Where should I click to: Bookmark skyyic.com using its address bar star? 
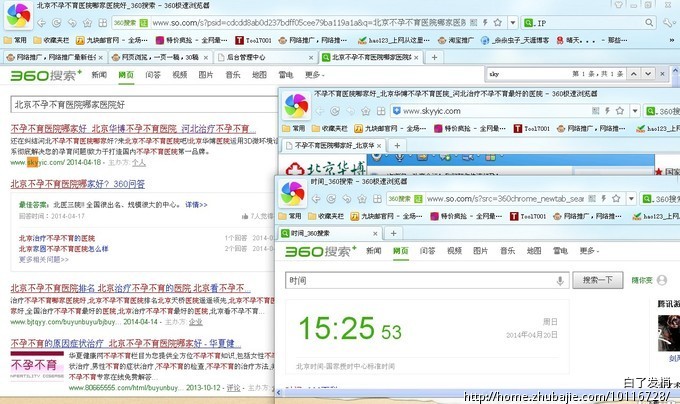(x=620, y=111)
